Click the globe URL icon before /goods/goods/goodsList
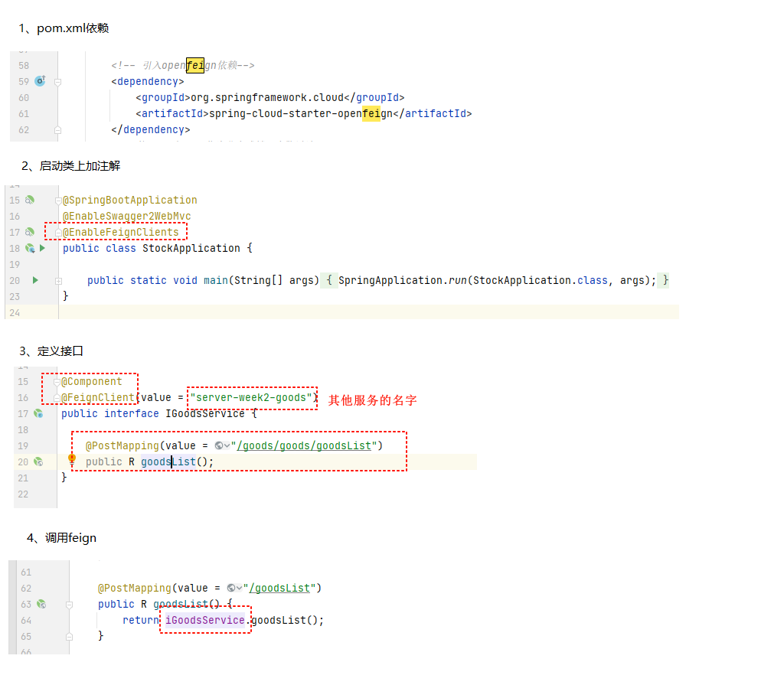Image resolution: width=784 pixels, height=698 pixels. [218, 445]
